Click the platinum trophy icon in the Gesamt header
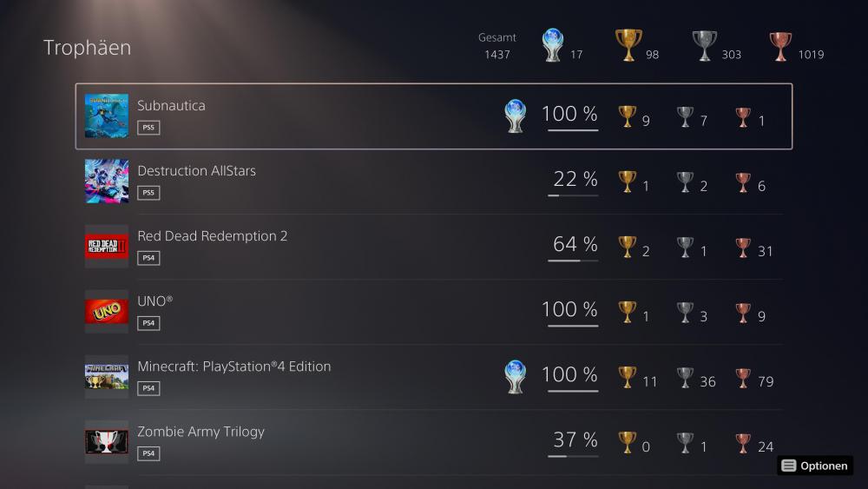Image resolution: width=868 pixels, height=489 pixels. point(552,45)
